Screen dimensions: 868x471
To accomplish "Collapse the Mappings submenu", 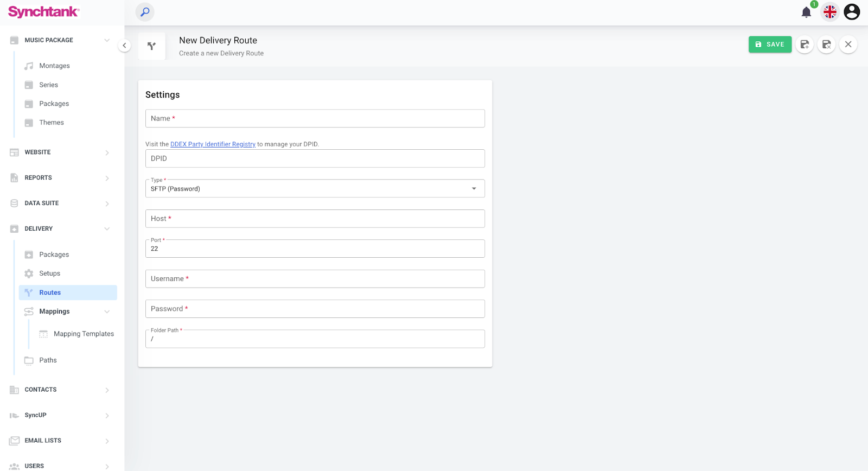I will (107, 311).
